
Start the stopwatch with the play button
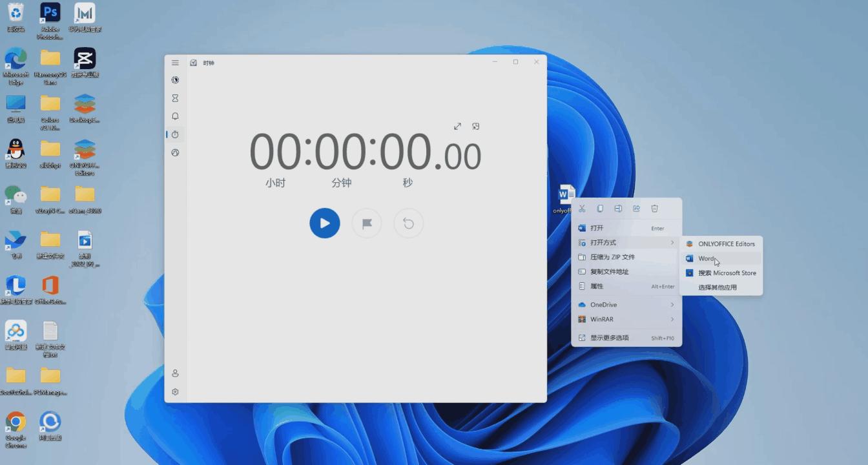click(x=324, y=223)
